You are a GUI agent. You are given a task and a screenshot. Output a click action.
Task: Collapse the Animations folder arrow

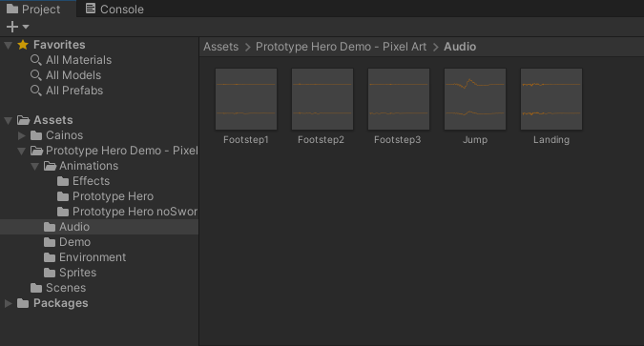(35, 166)
